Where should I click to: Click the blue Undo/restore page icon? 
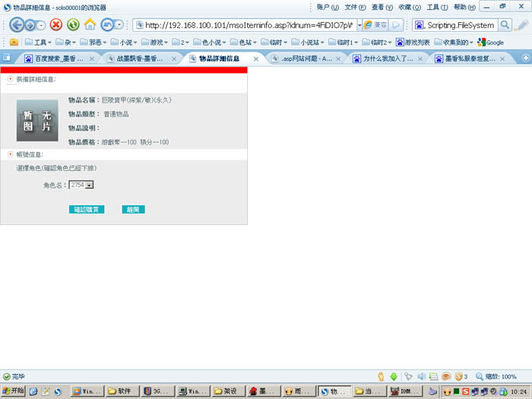click(x=108, y=24)
